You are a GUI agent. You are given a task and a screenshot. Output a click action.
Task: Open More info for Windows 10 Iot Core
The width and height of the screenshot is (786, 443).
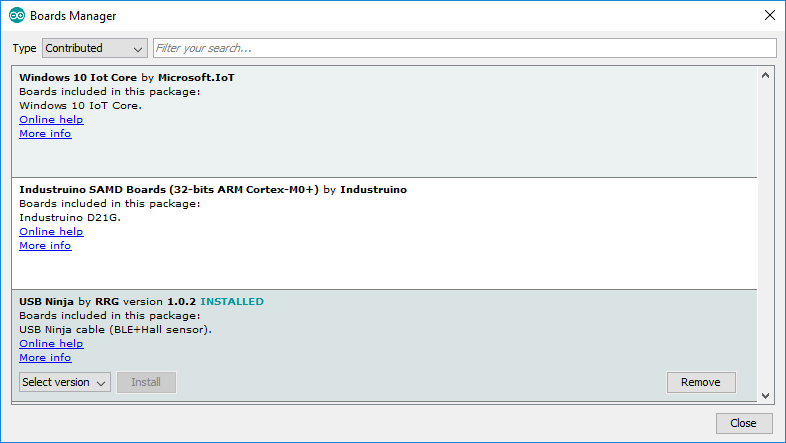(x=45, y=134)
